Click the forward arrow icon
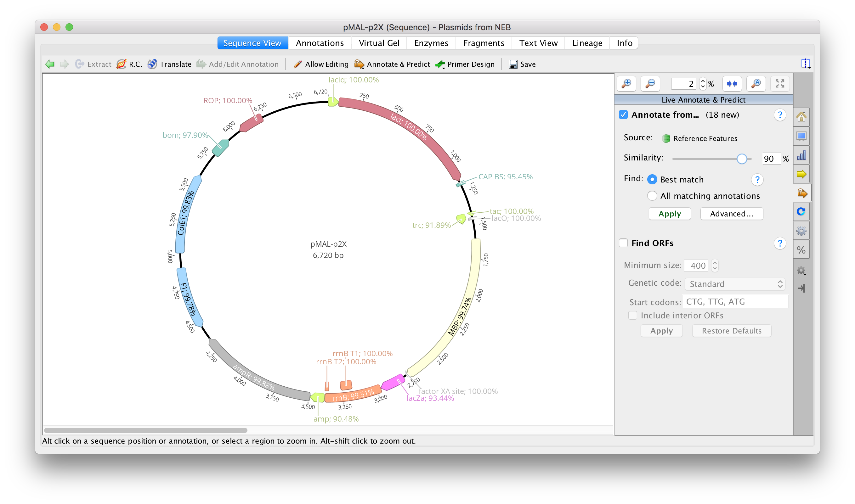 point(64,64)
